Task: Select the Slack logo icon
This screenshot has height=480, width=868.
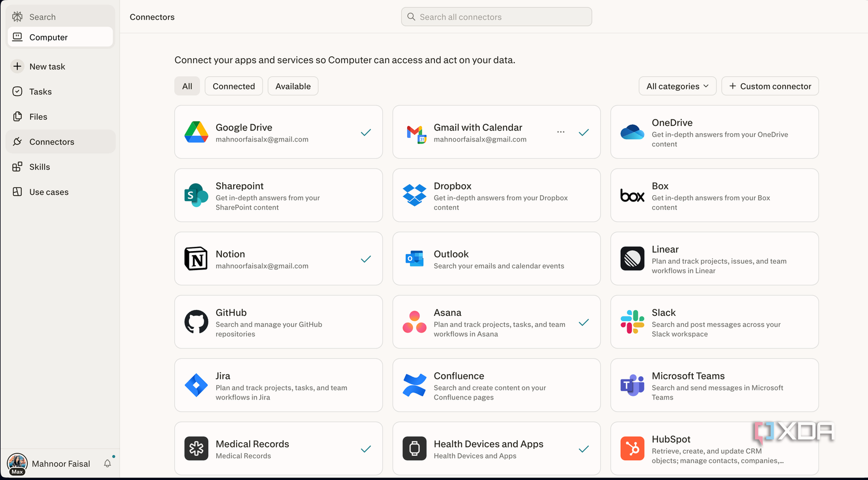Action: point(632,322)
